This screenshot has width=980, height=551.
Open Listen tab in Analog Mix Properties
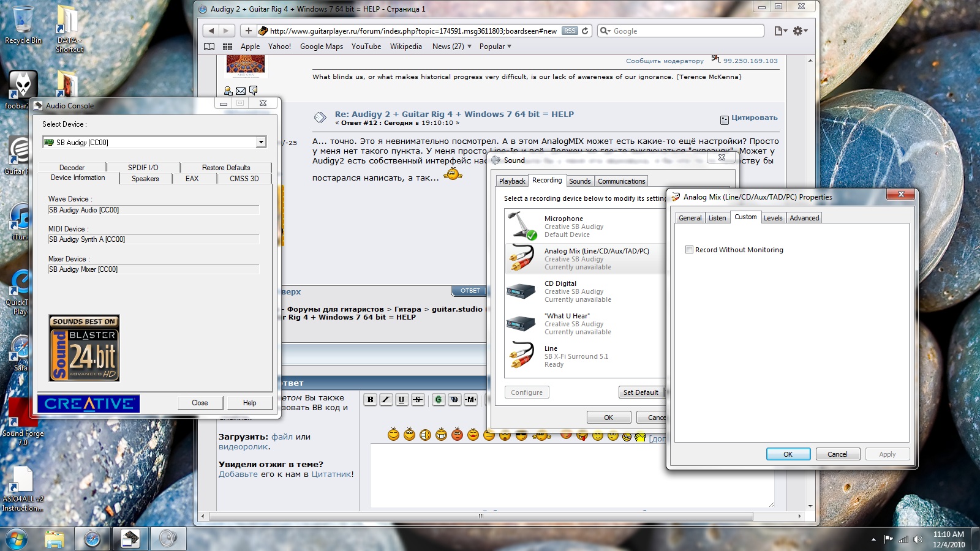point(717,218)
